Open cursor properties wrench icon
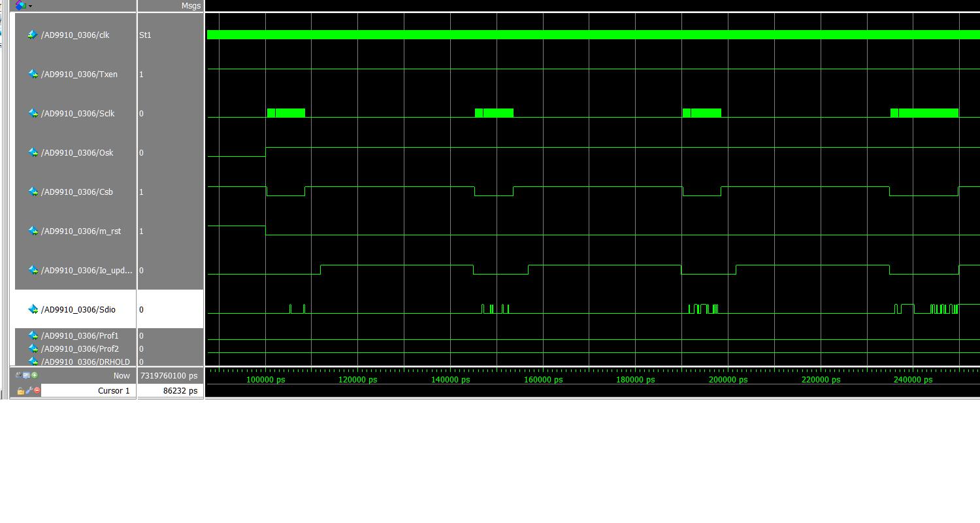The width and height of the screenshot is (980, 523). 29,390
